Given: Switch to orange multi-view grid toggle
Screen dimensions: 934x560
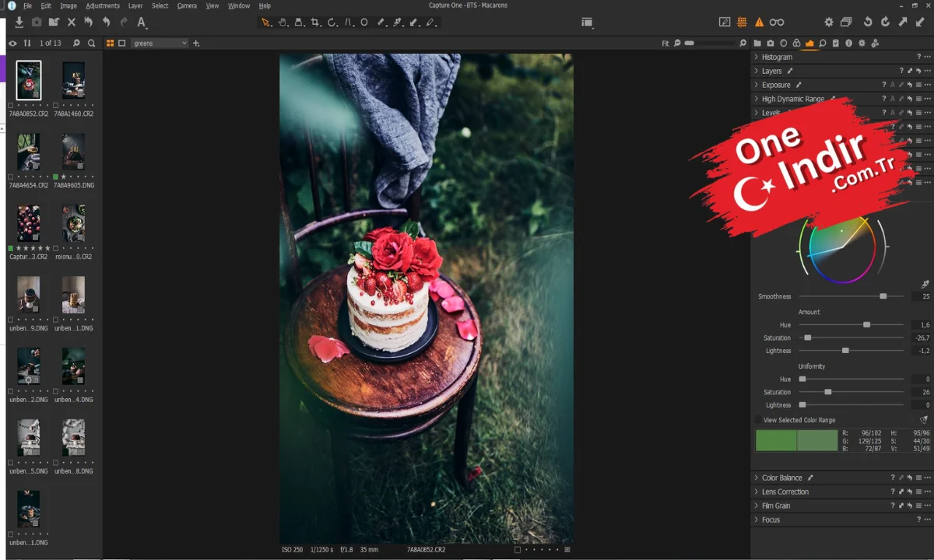Looking at the screenshot, I should pos(110,44).
